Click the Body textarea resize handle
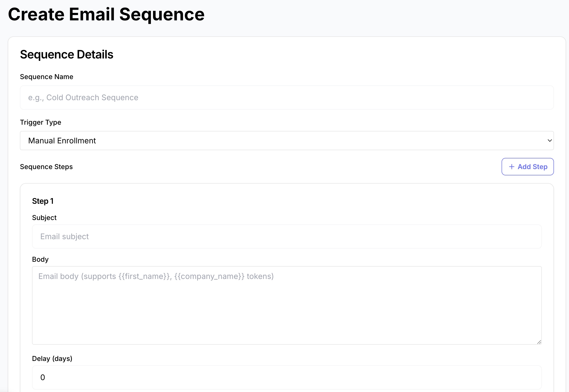Screen dimensions: 569x392 tap(539, 342)
